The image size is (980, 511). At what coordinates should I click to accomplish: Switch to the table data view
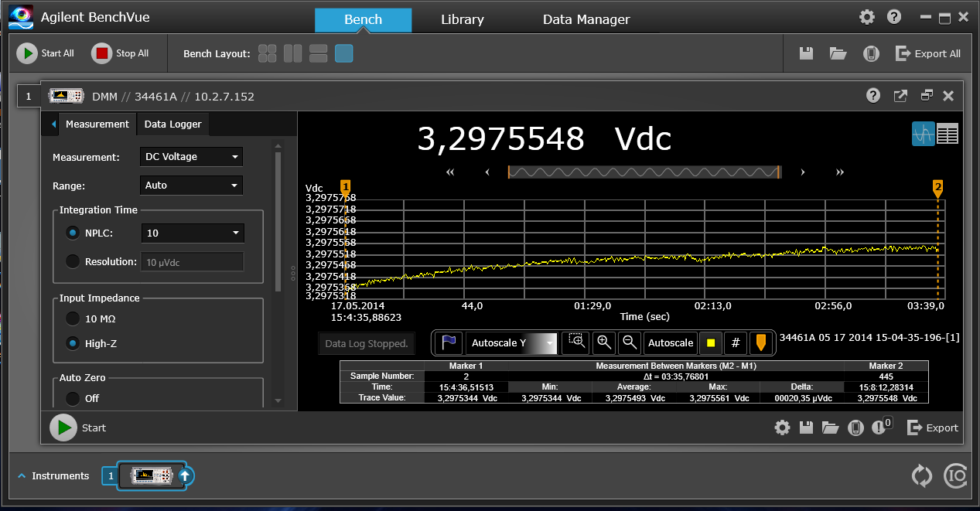coord(948,134)
